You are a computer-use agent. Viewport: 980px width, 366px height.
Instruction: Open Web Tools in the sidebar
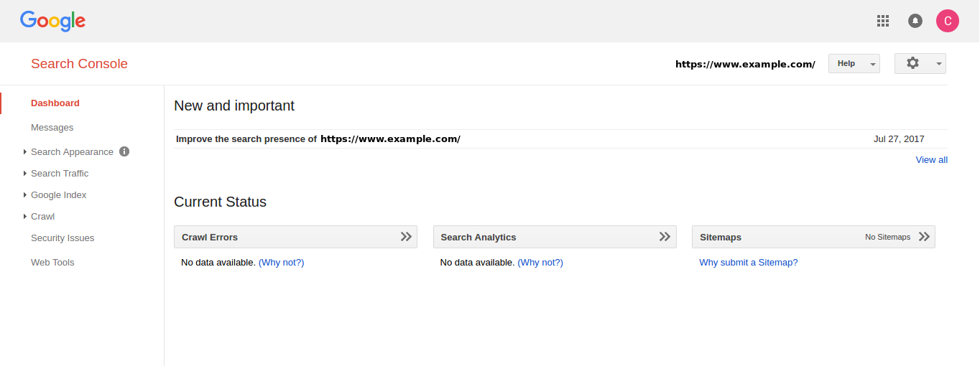pyautogui.click(x=52, y=263)
